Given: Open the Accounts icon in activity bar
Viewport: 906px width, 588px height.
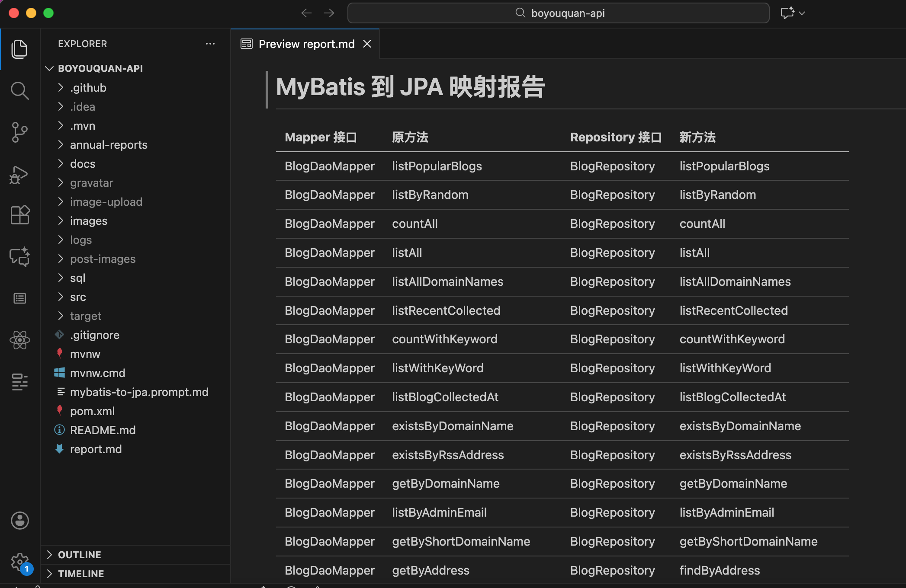Looking at the screenshot, I should point(20,521).
